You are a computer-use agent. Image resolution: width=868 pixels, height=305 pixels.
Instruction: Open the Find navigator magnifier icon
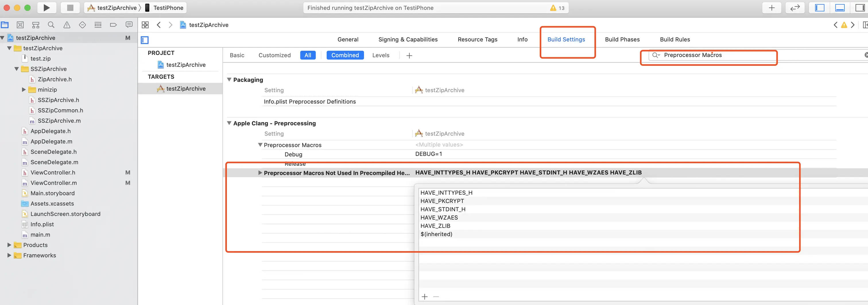pyautogui.click(x=51, y=25)
